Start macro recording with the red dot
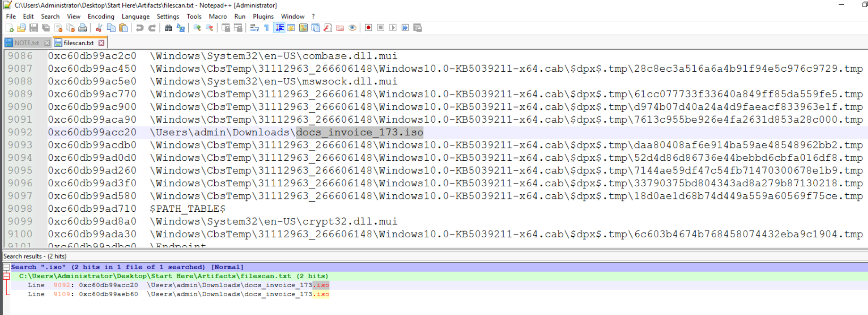868x315 pixels. click(x=368, y=28)
